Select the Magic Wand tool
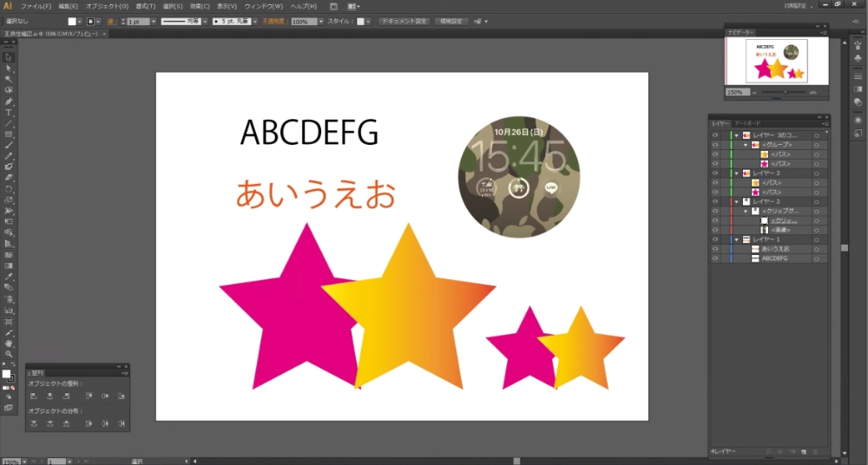This screenshot has width=868, height=465. point(9,79)
